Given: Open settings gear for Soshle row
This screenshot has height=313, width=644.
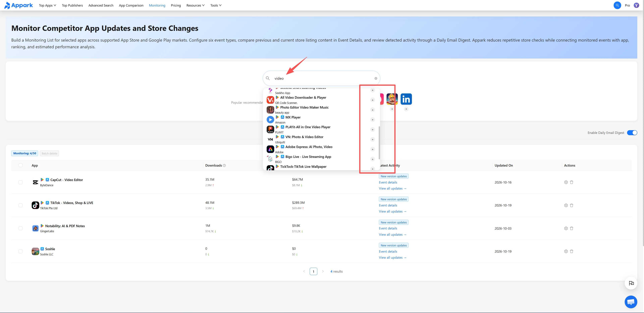Looking at the screenshot, I should (566, 251).
